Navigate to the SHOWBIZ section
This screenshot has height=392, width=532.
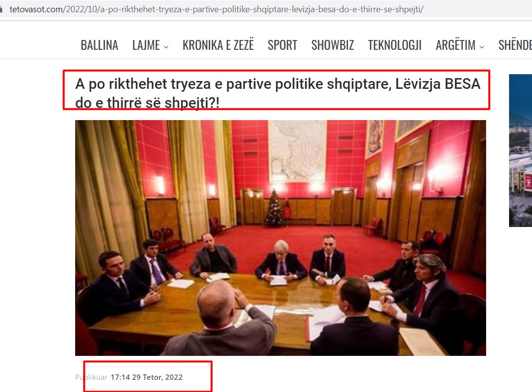pos(332,45)
